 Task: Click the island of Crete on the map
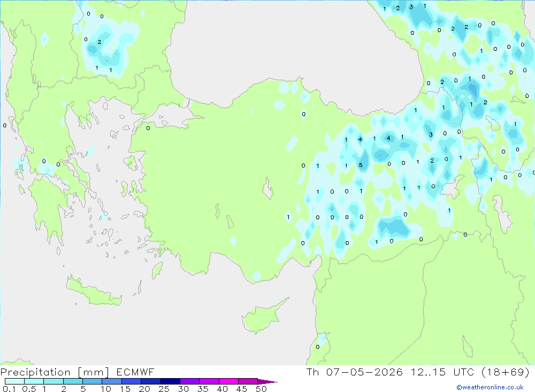(94, 292)
